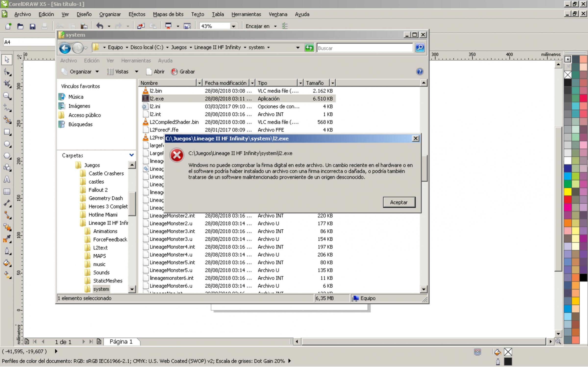Click the Paste icon in toolbar
Image resolution: width=588 pixels, height=367 pixels.
(84, 26)
